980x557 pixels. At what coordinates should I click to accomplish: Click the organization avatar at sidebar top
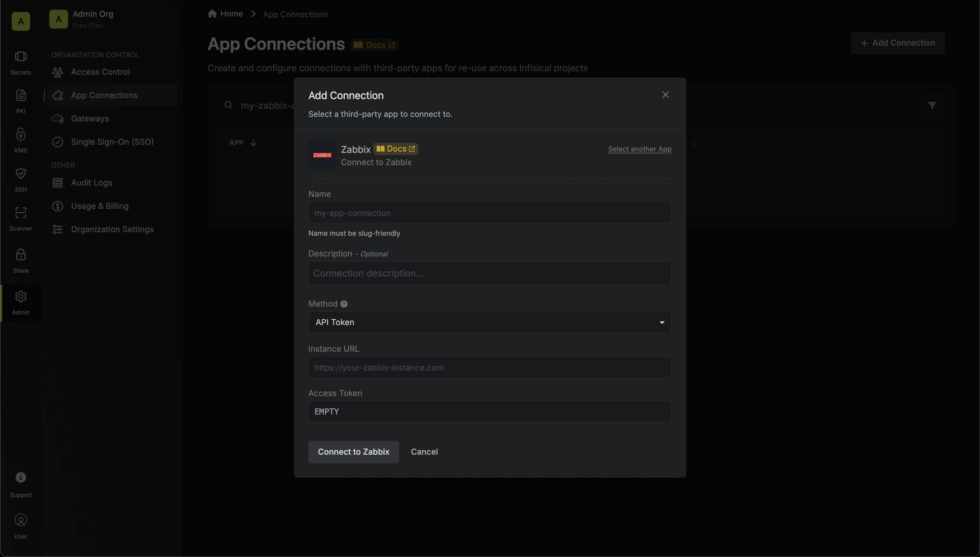coord(21,21)
